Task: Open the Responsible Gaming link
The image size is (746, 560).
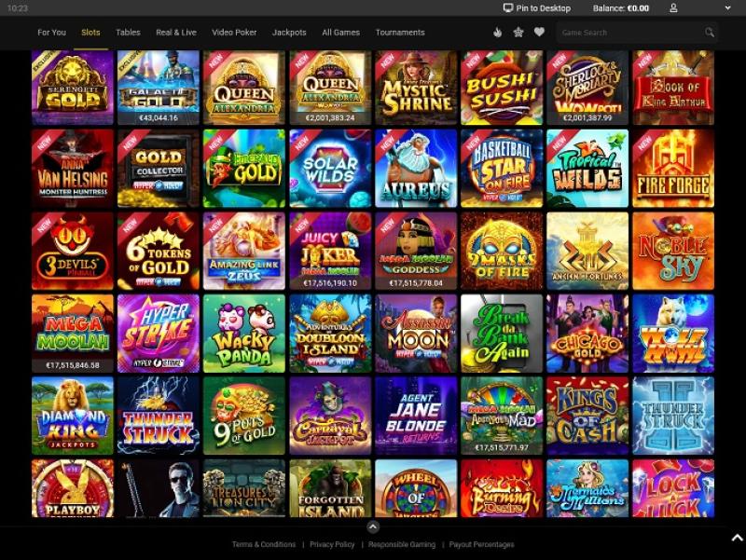Action: click(402, 544)
